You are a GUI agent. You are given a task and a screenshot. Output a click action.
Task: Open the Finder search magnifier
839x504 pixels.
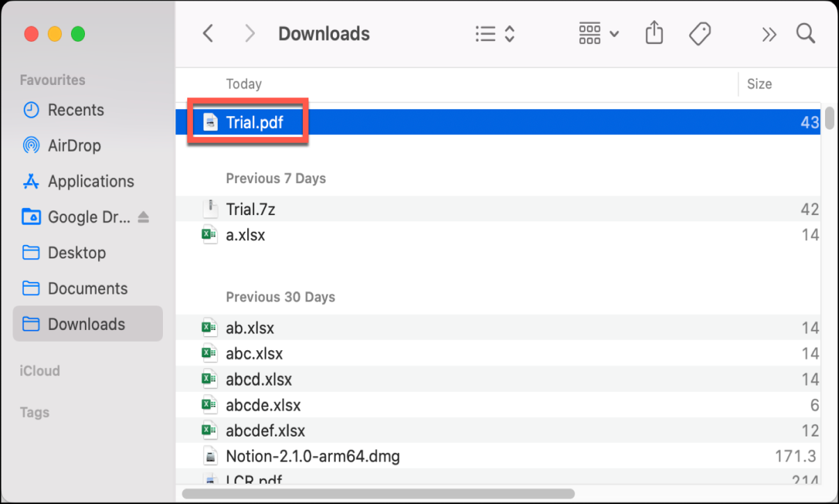(x=806, y=33)
